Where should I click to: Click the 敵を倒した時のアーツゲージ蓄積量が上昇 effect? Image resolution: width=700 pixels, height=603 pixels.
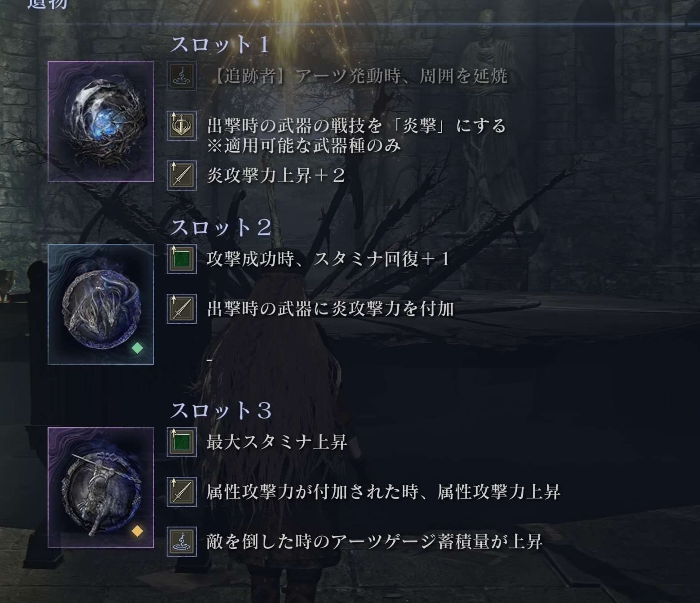[x=375, y=542]
